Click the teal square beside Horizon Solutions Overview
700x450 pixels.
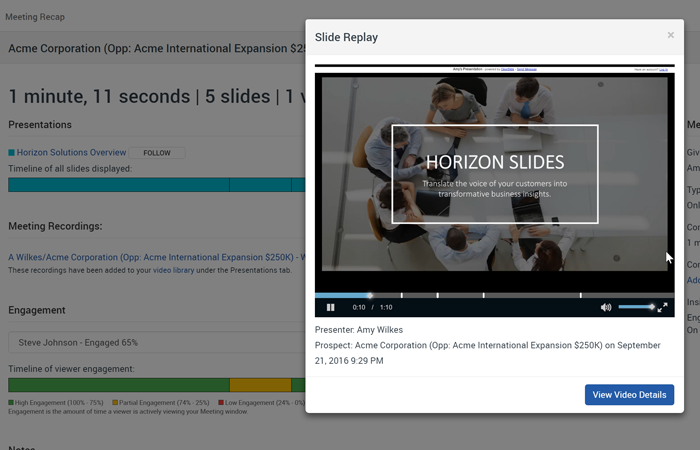click(x=11, y=153)
